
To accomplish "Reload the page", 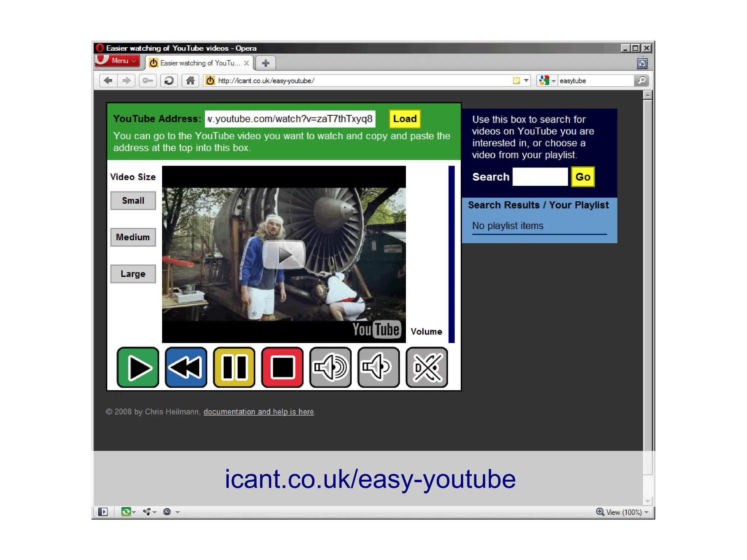I will pos(169,81).
